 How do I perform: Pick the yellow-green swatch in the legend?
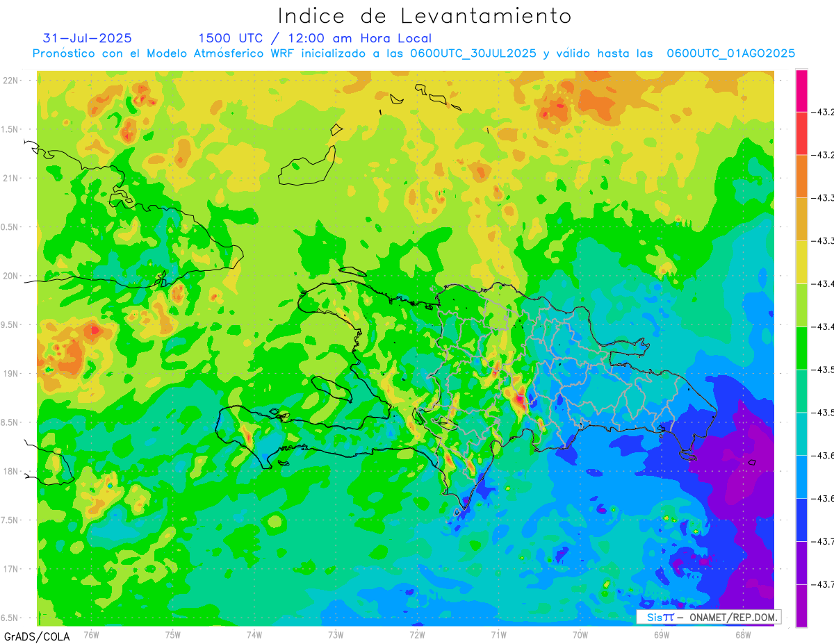pos(801,305)
